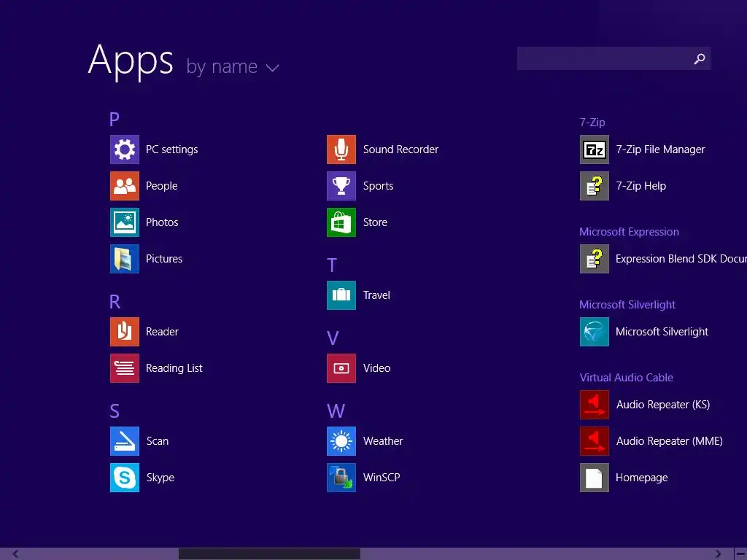Open Audio Repeater (MME) icon
Viewport: 747px width, 560px height.
pos(594,441)
